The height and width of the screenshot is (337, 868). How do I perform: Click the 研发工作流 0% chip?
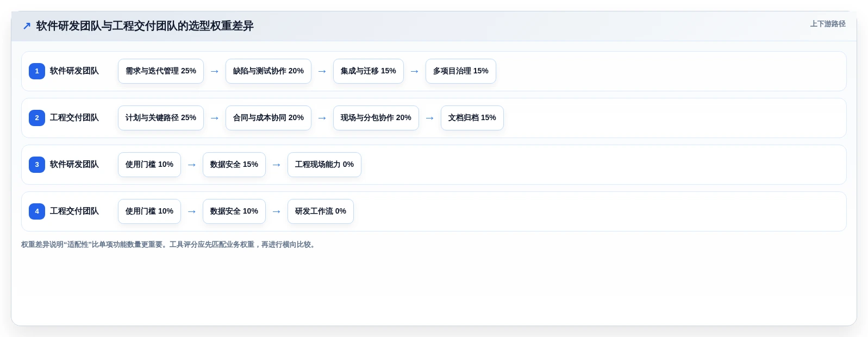coord(321,211)
